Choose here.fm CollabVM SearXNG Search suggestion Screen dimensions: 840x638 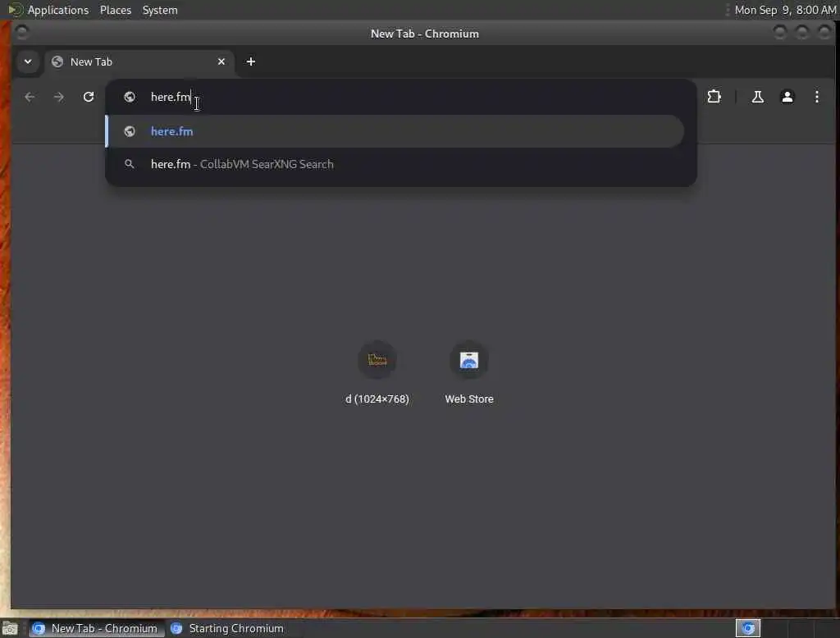point(395,164)
